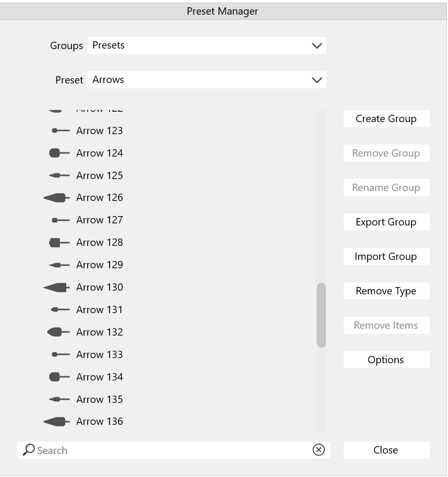Click the Arrow 136 preset icon
Image resolution: width=448 pixels, height=477 pixels.
56,422
